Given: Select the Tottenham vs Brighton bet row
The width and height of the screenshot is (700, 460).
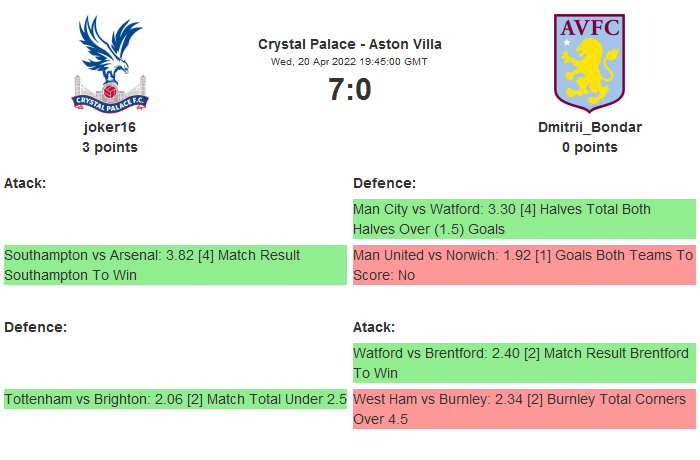Looking at the screenshot, I should pyautogui.click(x=175, y=399).
